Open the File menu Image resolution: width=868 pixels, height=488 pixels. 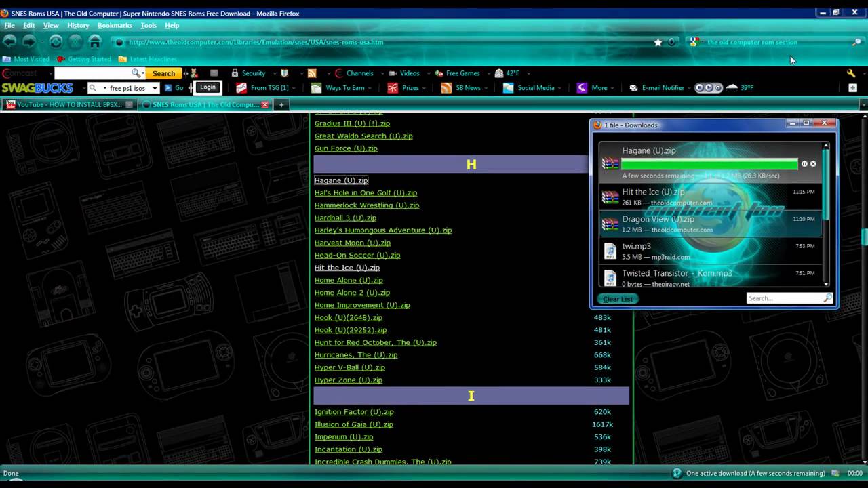pyautogui.click(x=9, y=26)
